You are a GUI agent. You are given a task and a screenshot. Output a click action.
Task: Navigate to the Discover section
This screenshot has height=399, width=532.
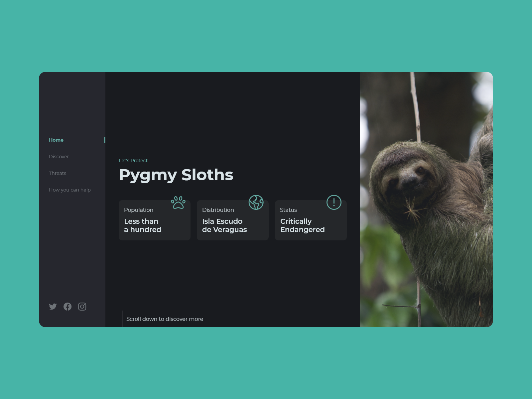coord(59,157)
